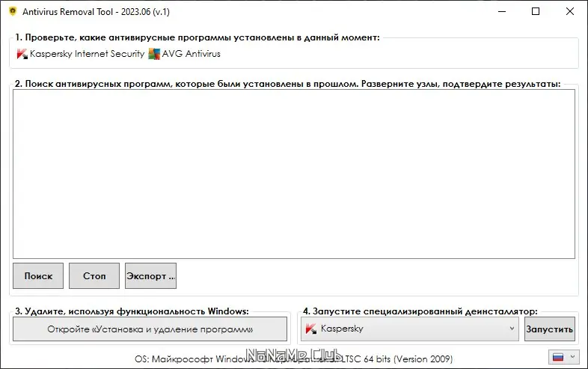This screenshot has height=369, width=588.
Task: Click the app shield icon in the title bar
Action: pyautogui.click(x=13, y=12)
